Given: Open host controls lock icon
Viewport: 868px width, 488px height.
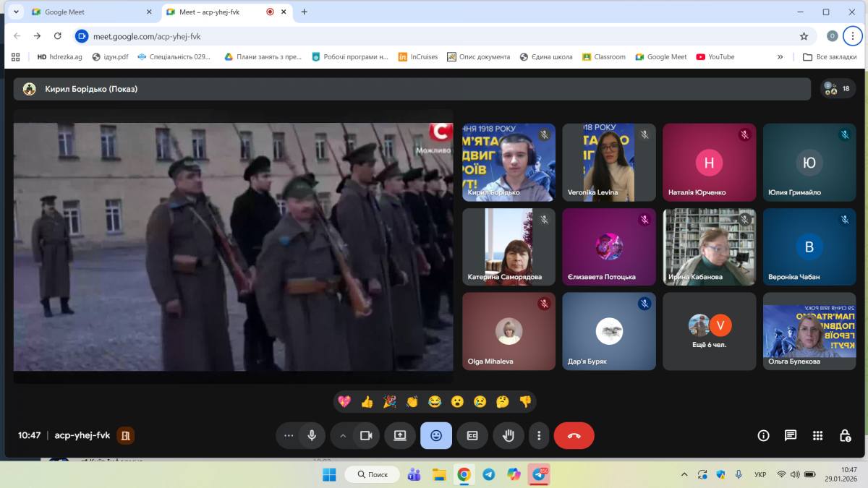Looking at the screenshot, I should pyautogui.click(x=845, y=435).
